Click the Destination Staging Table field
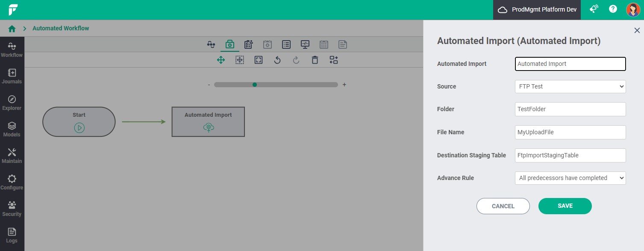 point(570,155)
